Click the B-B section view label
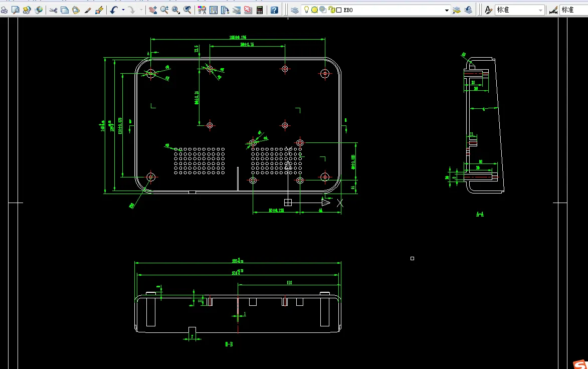Image resolution: width=588 pixels, height=369 pixels. [x=229, y=344]
